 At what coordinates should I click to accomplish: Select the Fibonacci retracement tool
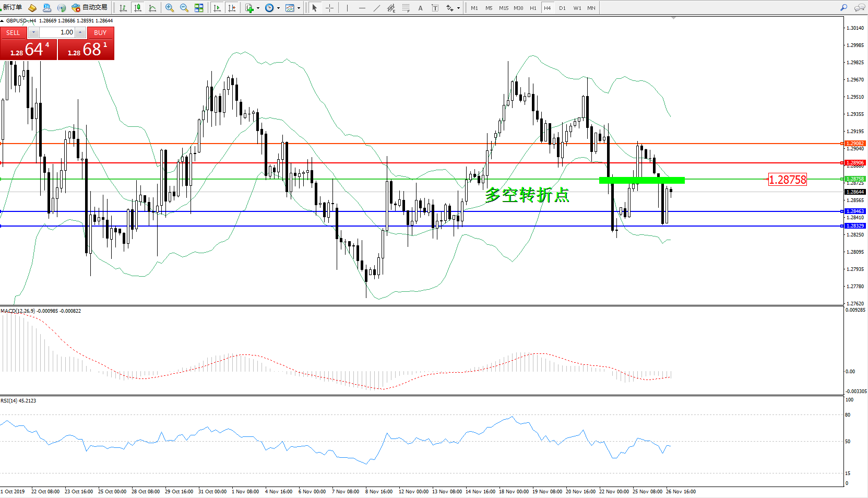click(x=406, y=8)
